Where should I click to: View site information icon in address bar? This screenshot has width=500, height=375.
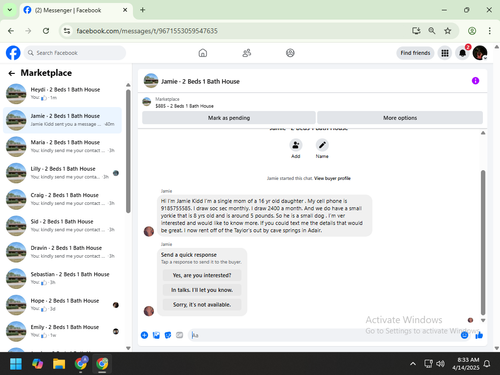click(67, 31)
